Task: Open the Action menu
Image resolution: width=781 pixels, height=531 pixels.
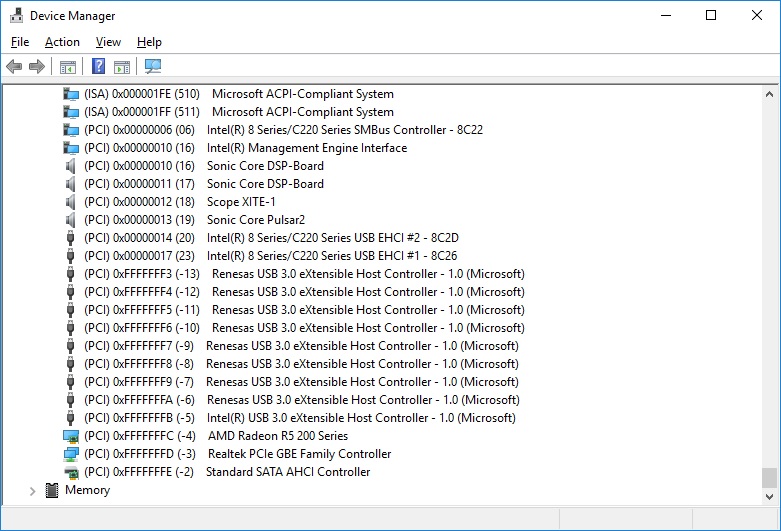Action: click(62, 42)
